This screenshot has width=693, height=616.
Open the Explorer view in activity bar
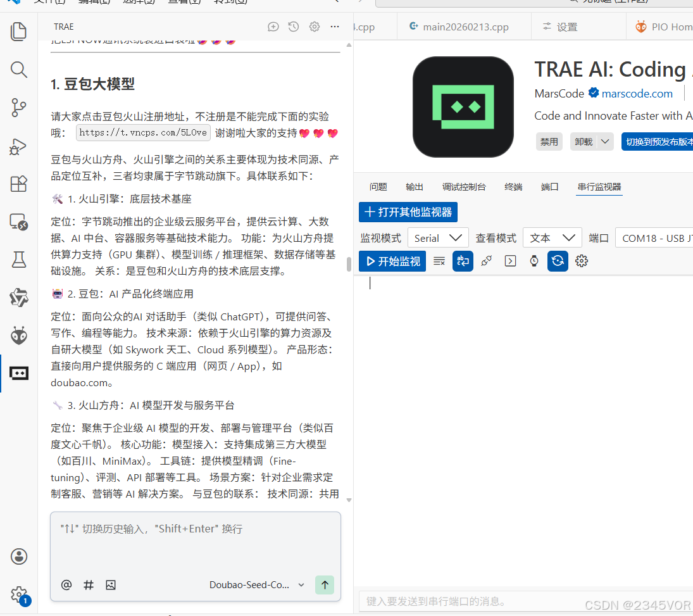pos(18,32)
